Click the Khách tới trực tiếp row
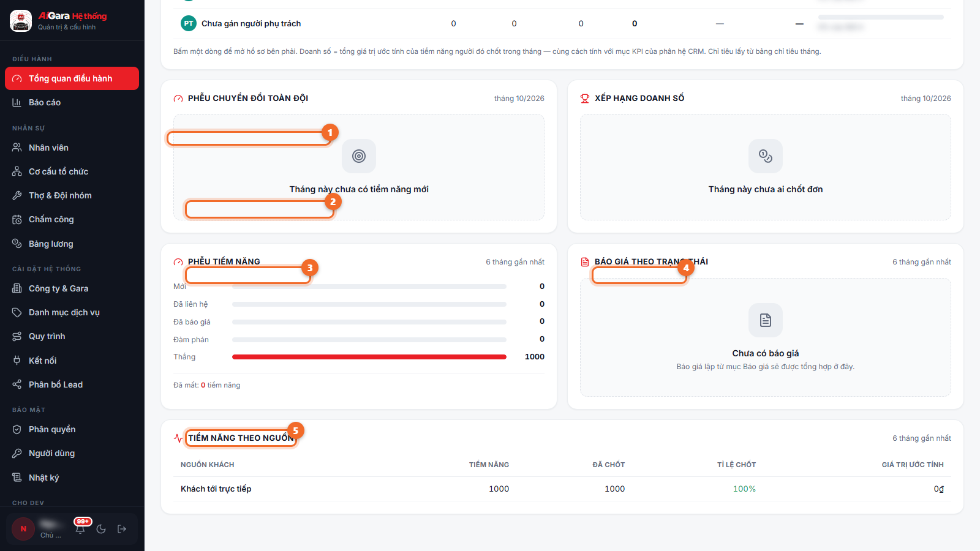980x551 pixels. 562,489
